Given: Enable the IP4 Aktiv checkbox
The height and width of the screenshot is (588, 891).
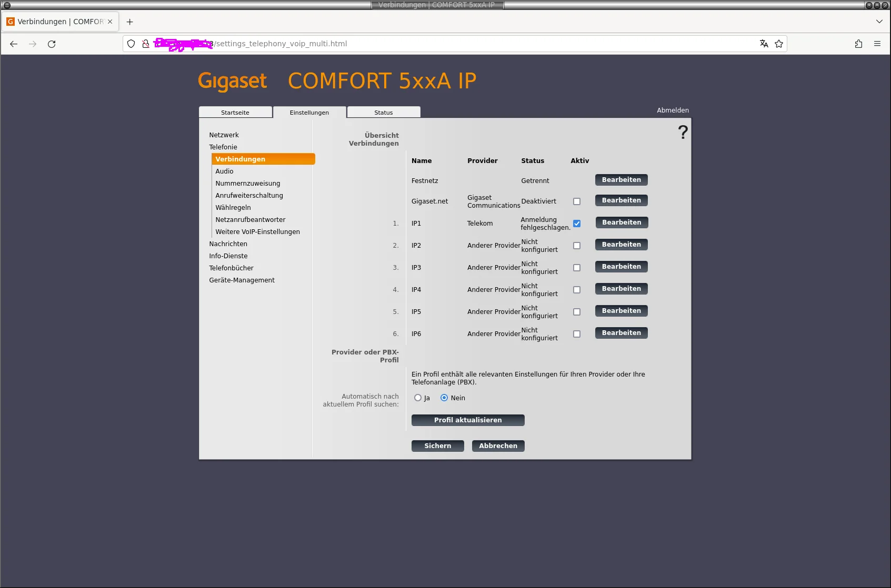Looking at the screenshot, I should 577,290.
